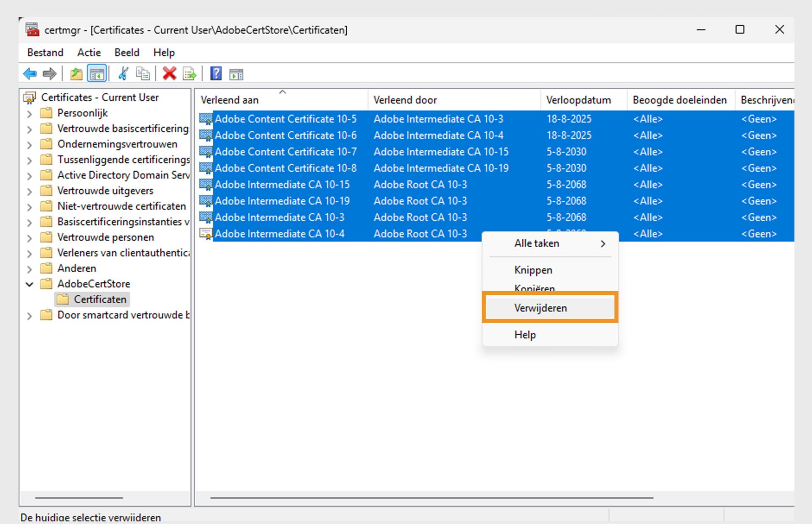Click the red X Delete toolbar icon
812x524 pixels.
170,74
